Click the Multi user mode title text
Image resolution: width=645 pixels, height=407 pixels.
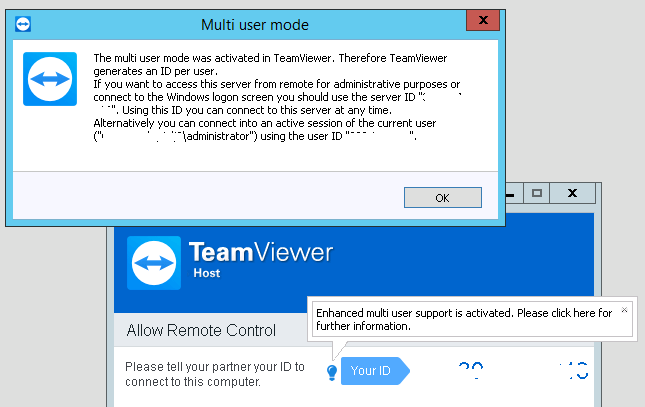[255, 25]
